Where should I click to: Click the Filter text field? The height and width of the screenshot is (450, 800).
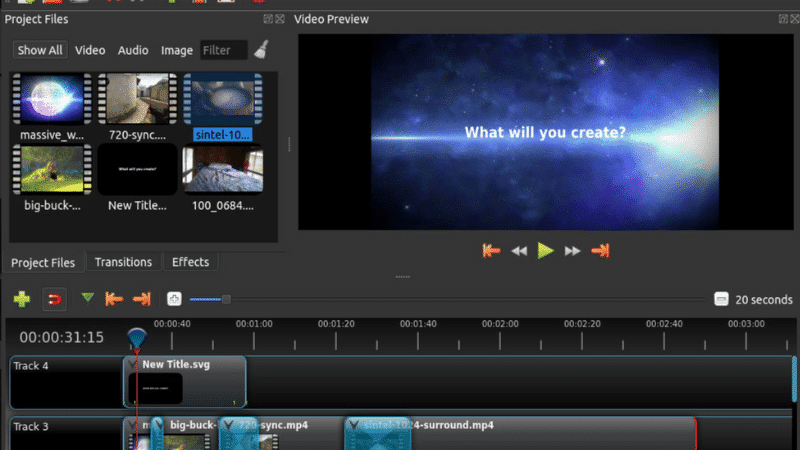click(x=224, y=50)
